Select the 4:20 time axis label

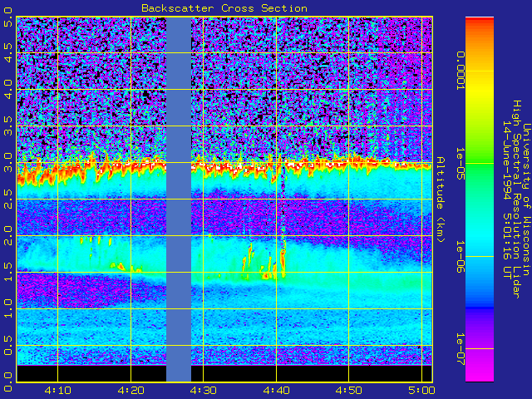point(131,391)
